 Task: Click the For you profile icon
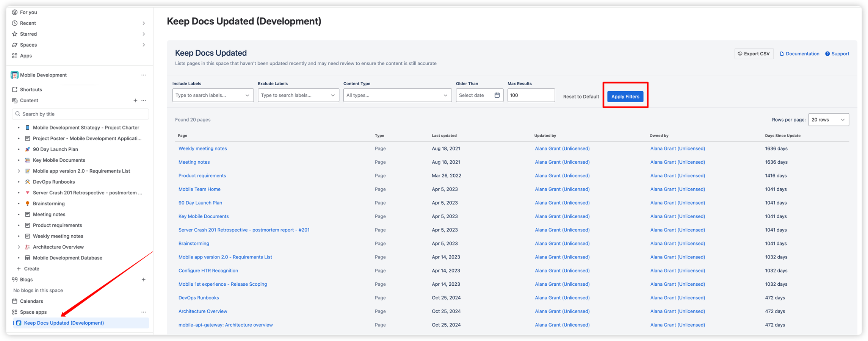coord(14,12)
